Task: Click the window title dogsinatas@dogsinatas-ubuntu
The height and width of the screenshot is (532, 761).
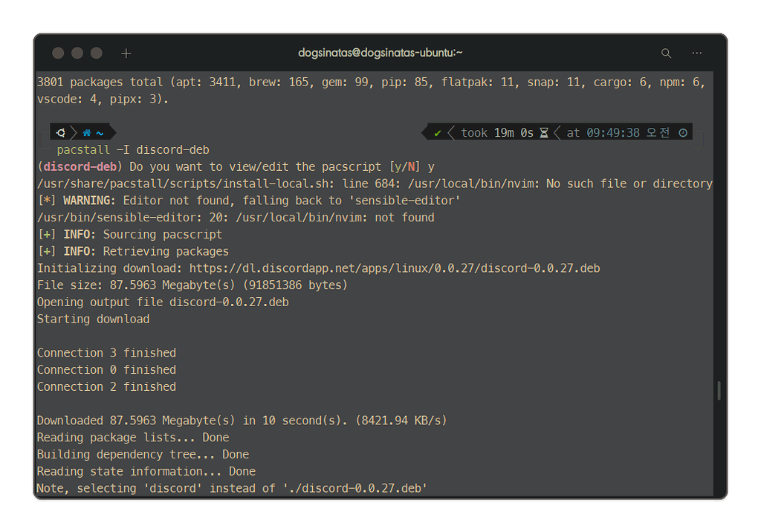Action: (x=380, y=53)
